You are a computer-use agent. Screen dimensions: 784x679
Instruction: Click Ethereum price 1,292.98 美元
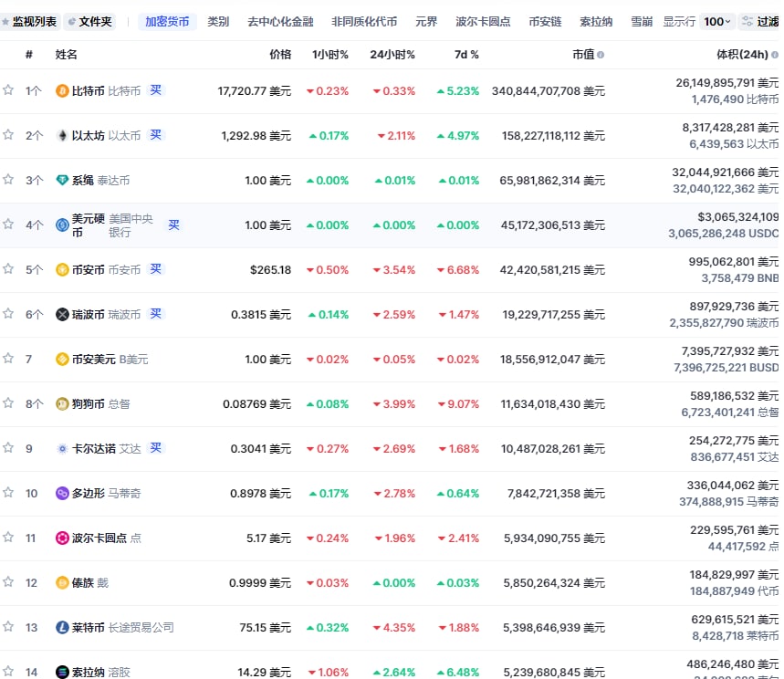tap(256, 135)
